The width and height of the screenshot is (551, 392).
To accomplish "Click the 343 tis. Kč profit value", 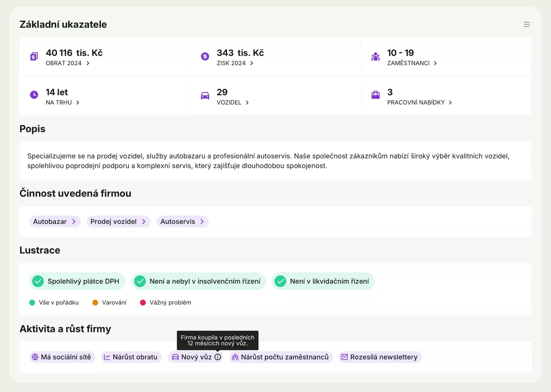I will 240,53.
